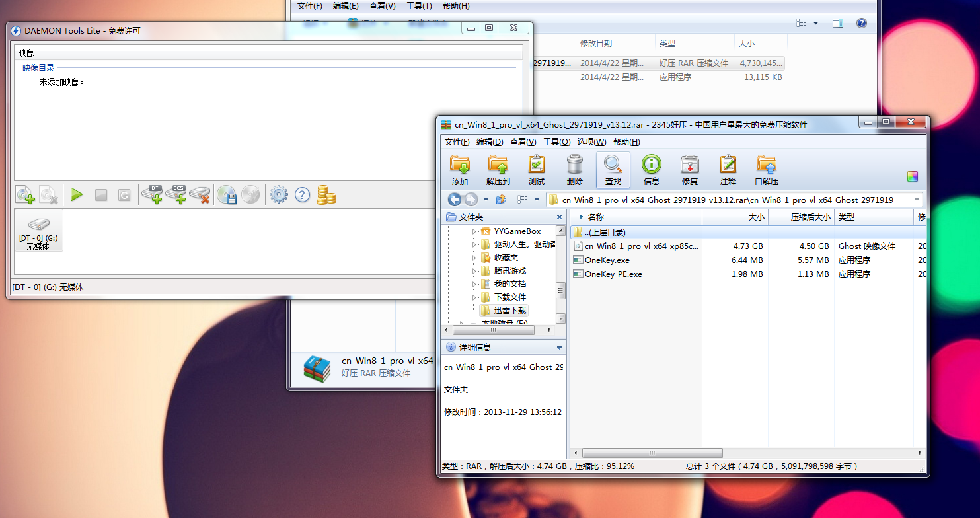Close the 文件夹 folder pane

[x=559, y=217]
